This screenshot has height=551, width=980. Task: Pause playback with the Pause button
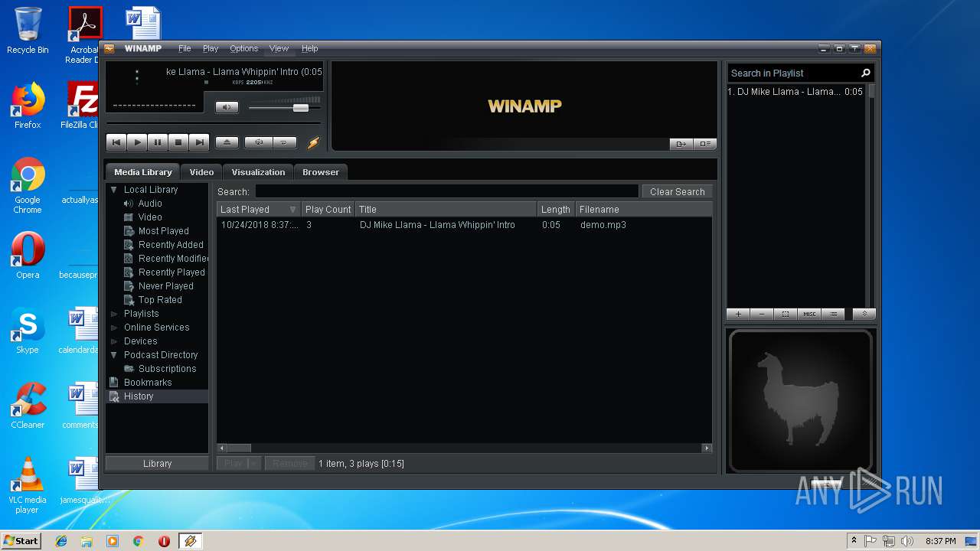coord(158,142)
